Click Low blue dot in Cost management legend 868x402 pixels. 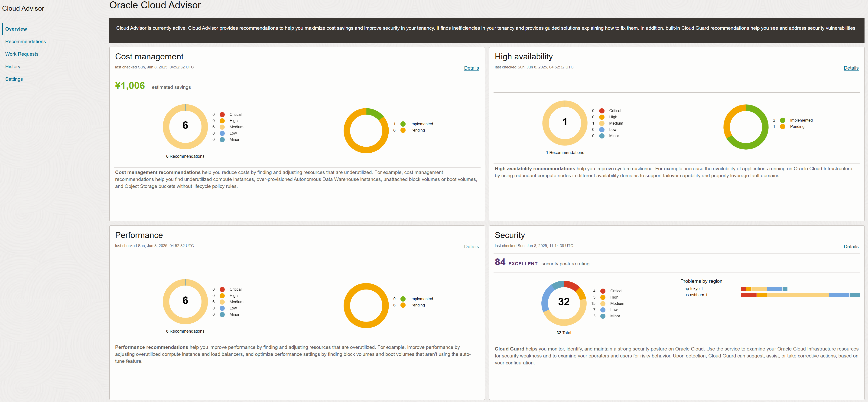222,133
